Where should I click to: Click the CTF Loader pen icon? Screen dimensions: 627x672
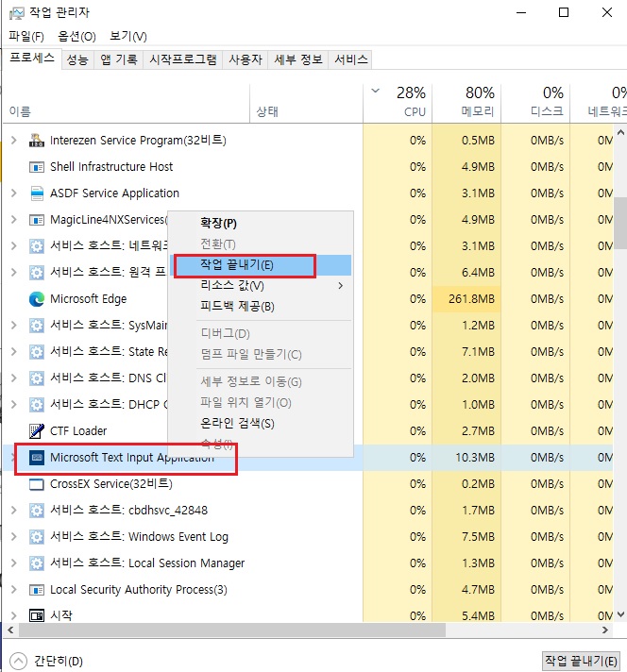[37, 430]
